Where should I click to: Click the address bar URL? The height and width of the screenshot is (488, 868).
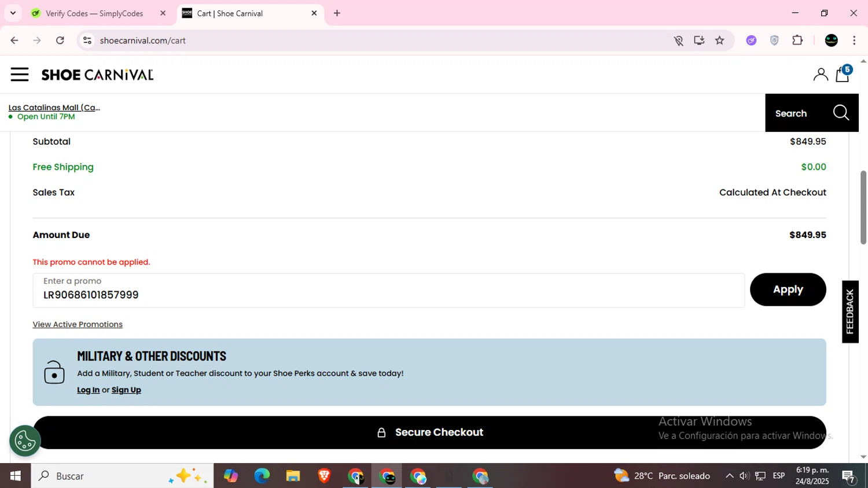point(142,41)
